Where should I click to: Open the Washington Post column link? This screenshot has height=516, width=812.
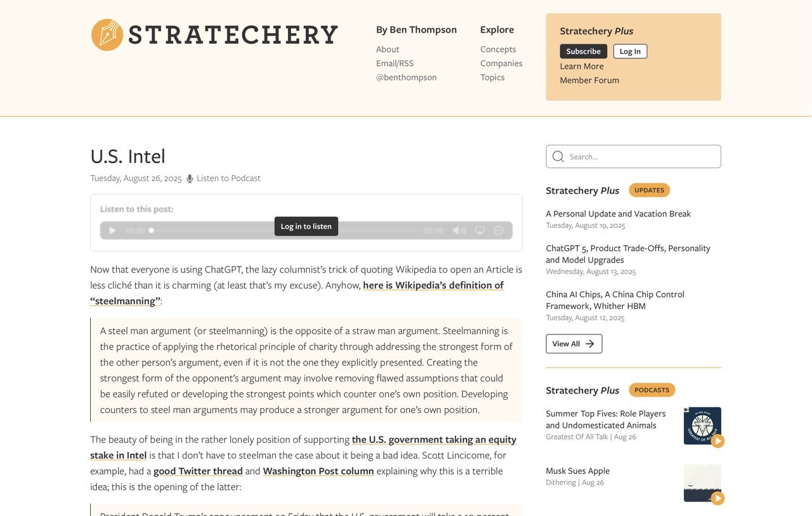coord(318,471)
